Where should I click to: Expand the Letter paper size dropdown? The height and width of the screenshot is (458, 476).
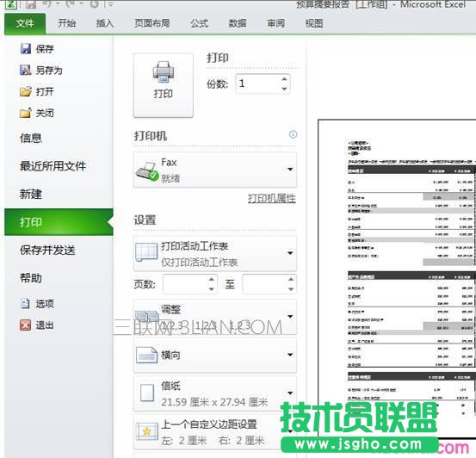click(x=290, y=393)
